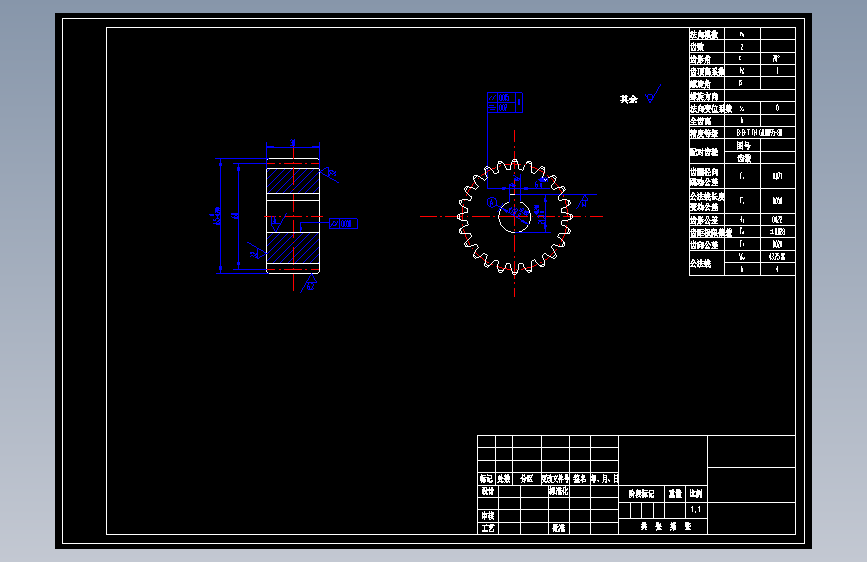
Task: Click the '标准化' label in title block
Action: pos(558,491)
